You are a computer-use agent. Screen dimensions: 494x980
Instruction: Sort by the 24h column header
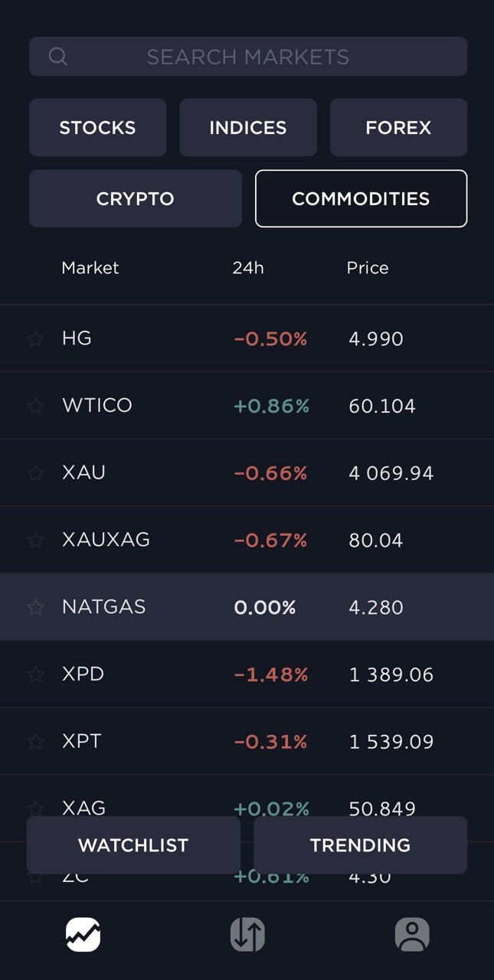coord(248,268)
